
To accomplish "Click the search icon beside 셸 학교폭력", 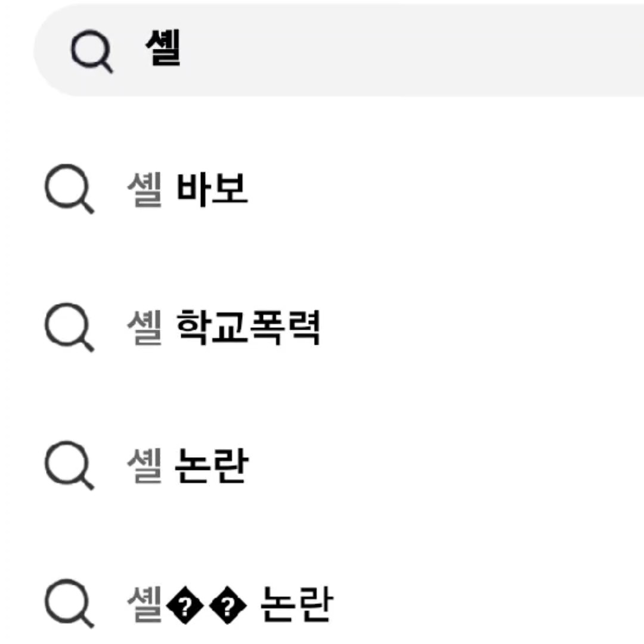I will coord(69,328).
